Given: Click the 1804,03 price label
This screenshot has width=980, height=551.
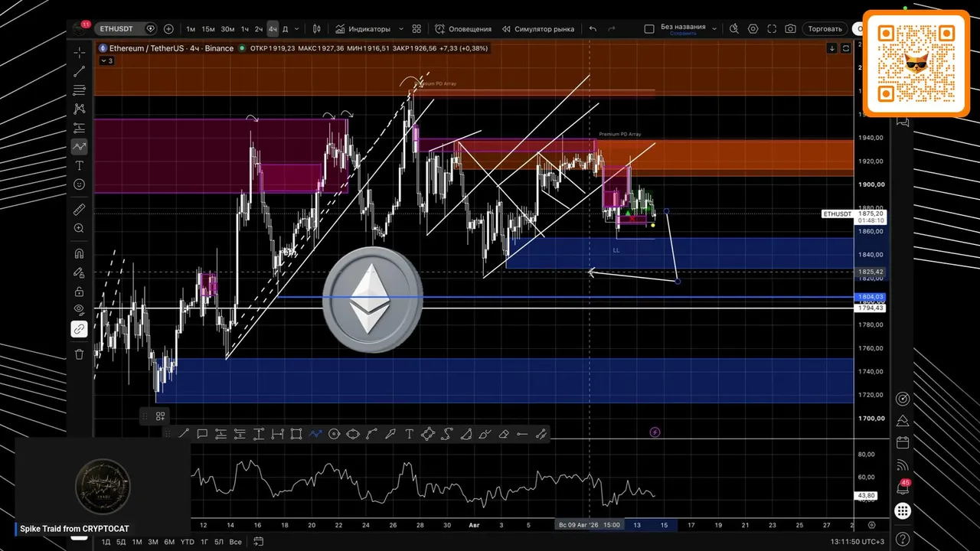Looking at the screenshot, I should pos(871,297).
